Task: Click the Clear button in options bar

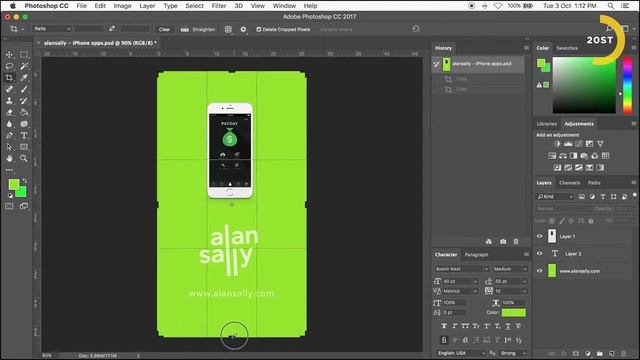Action: [x=164, y=29]
